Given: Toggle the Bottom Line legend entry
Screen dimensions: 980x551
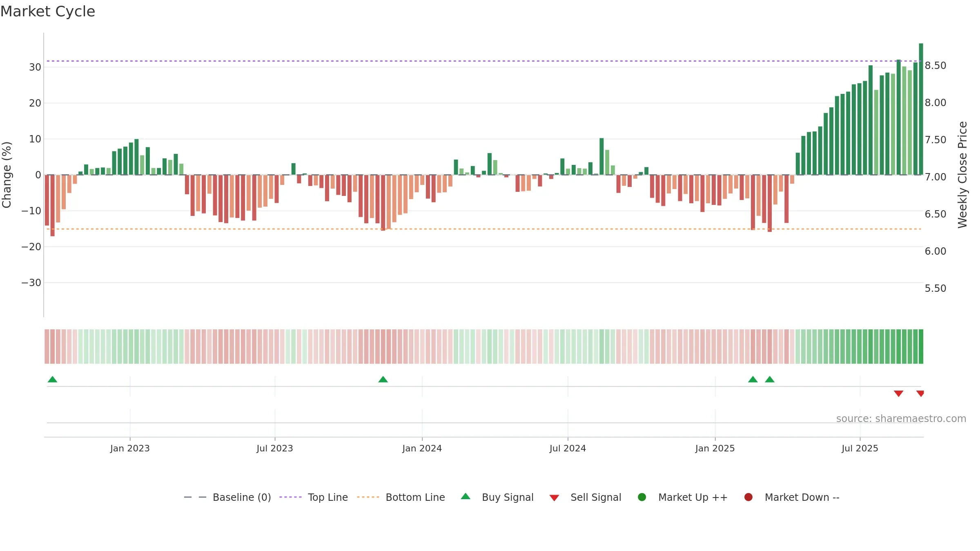Looking at the screenshot, I should pyautogui.click(x=401, y=497).
